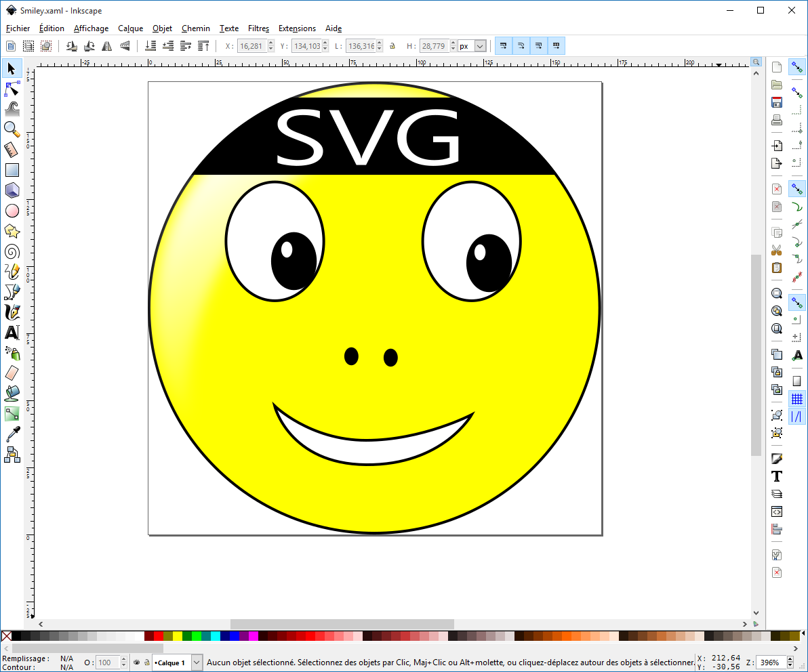
Task: Select the Eraser tool
Action: 12,373
